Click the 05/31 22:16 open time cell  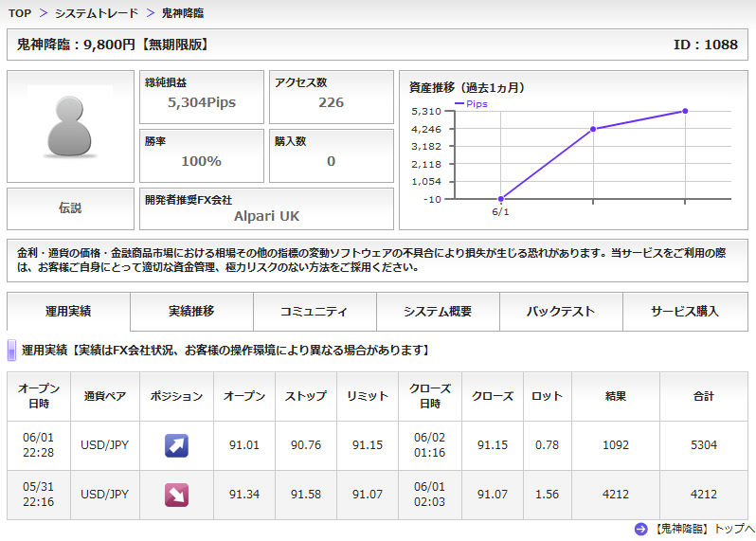[x=39, y=495]
